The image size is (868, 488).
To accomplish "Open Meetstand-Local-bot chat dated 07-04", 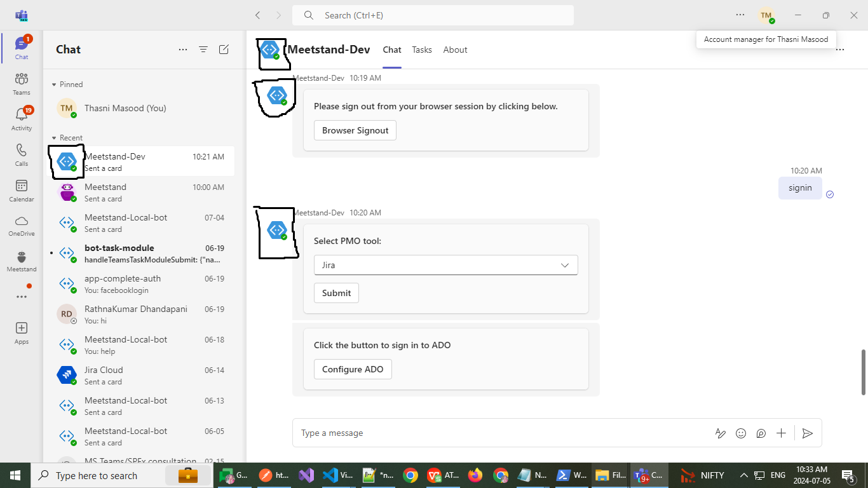I will pos(139,222).
